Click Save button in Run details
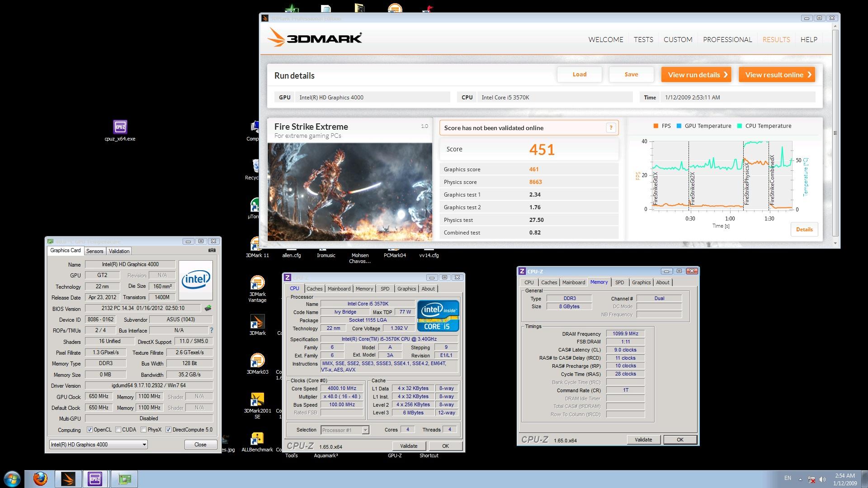The width and height of the screenshot is (868, 488). tap(631, 75)
